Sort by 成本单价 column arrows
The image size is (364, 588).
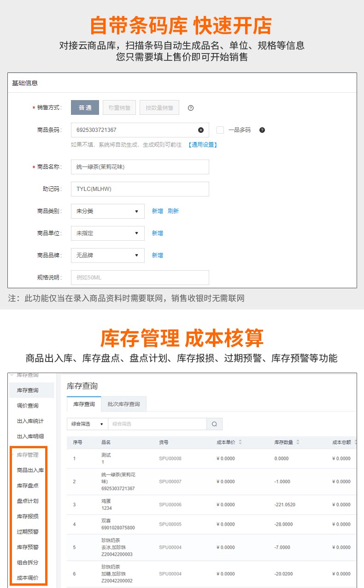point(240,442)
